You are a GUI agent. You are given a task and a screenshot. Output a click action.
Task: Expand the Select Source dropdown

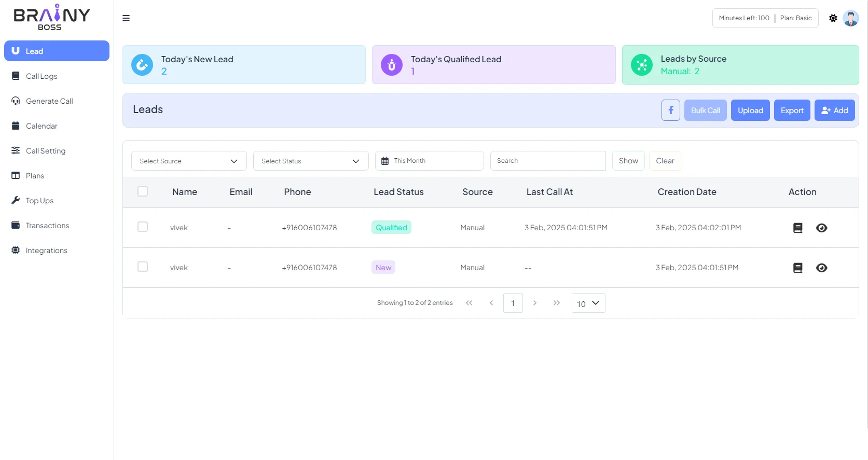tap(189, 161)
